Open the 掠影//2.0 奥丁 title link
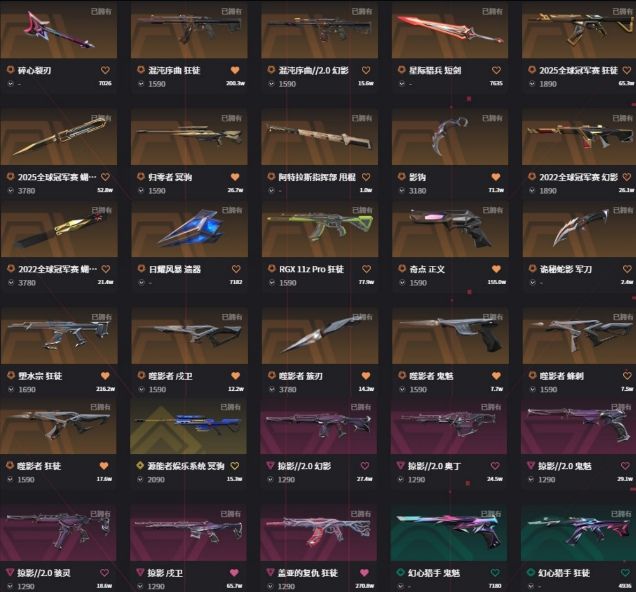 [x=434, y=466]
